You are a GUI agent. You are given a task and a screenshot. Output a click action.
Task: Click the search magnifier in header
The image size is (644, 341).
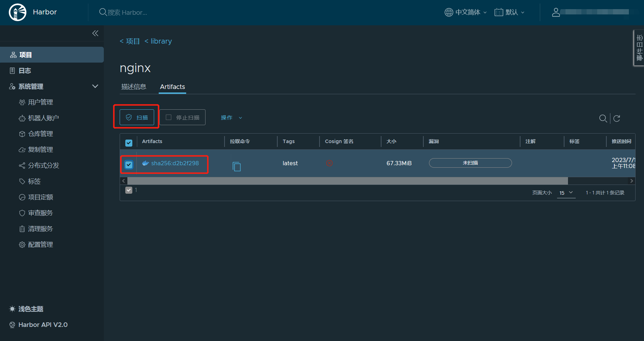point(103,12)
